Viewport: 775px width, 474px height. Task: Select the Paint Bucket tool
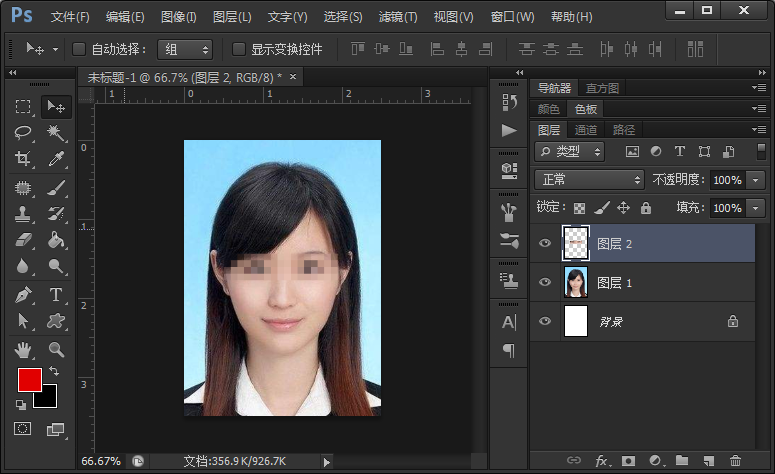(56, 240)
